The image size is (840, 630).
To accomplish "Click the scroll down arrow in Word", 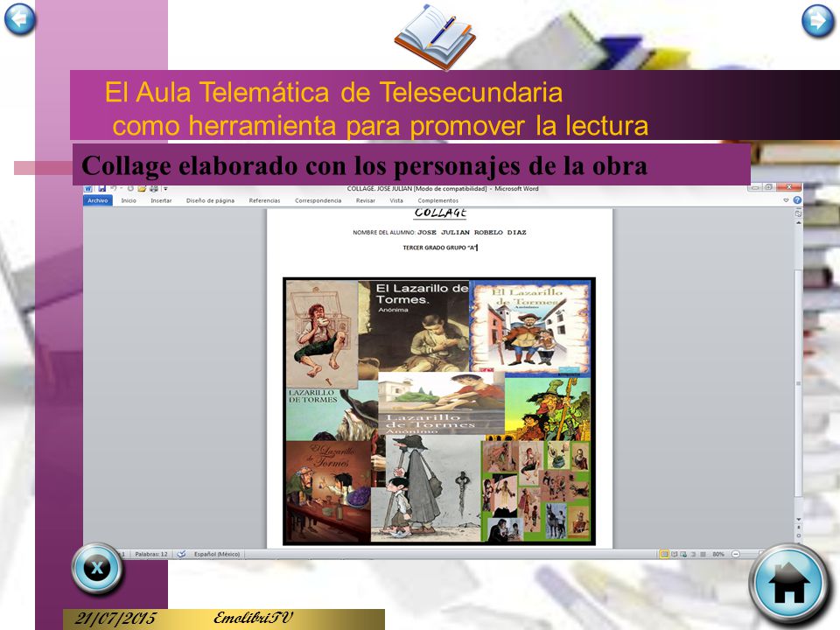I will point(798,519).
